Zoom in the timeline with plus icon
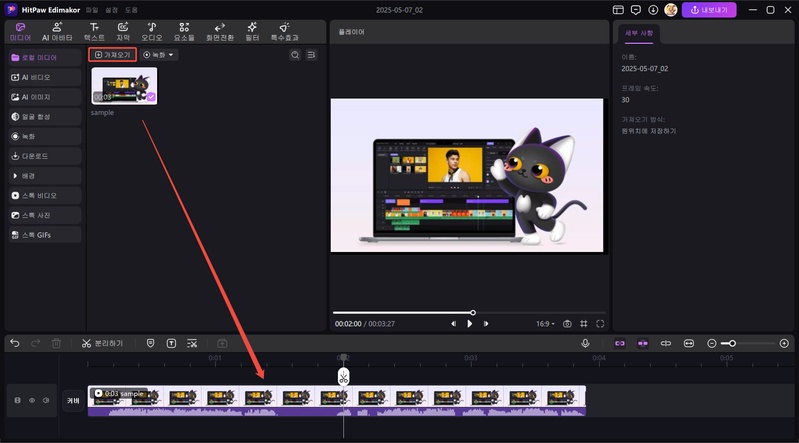Viewport: 799px width, 443px height. click(784, 343)
